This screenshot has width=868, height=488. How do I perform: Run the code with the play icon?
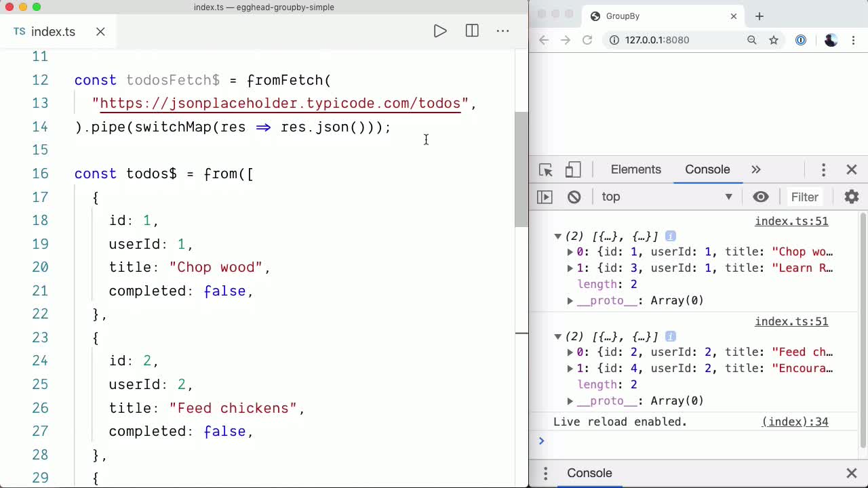point(440,31)
